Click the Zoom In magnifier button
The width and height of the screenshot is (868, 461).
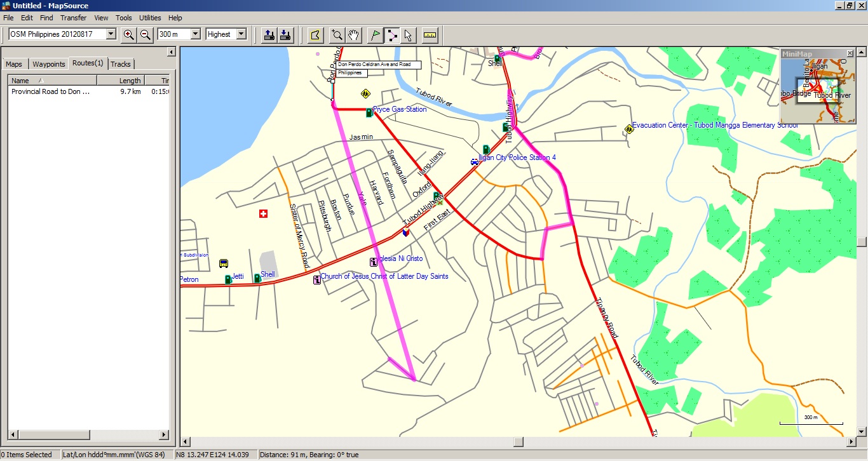129,35
